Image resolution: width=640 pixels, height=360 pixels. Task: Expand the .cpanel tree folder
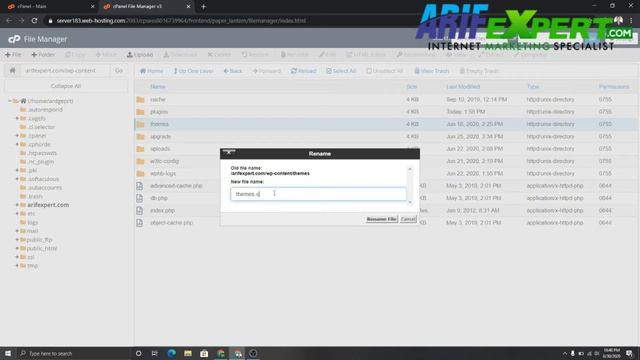(17, 136)
